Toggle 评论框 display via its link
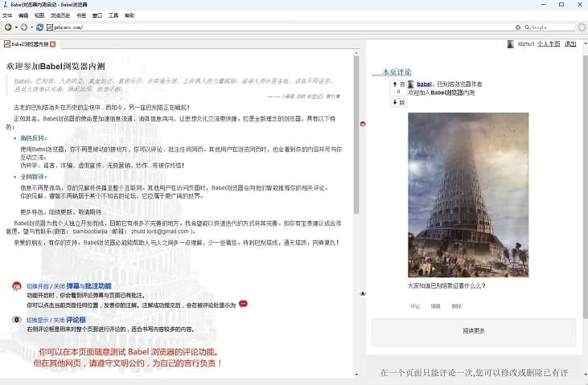Viewport: 588px width, 385px height. coord(56,320)
